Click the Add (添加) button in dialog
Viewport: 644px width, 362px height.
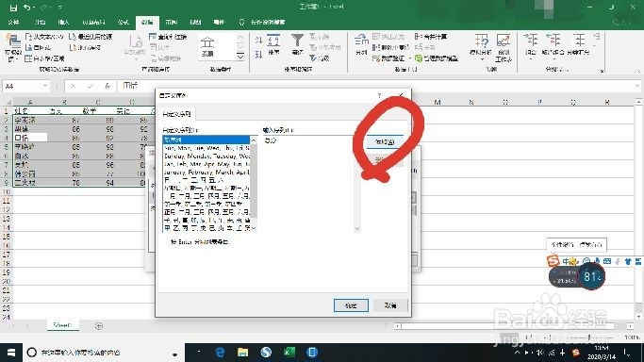(385, 141)
